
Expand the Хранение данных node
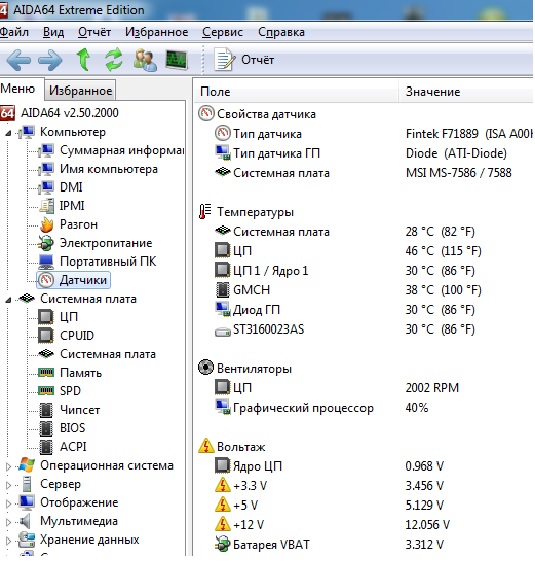point(8,541)
